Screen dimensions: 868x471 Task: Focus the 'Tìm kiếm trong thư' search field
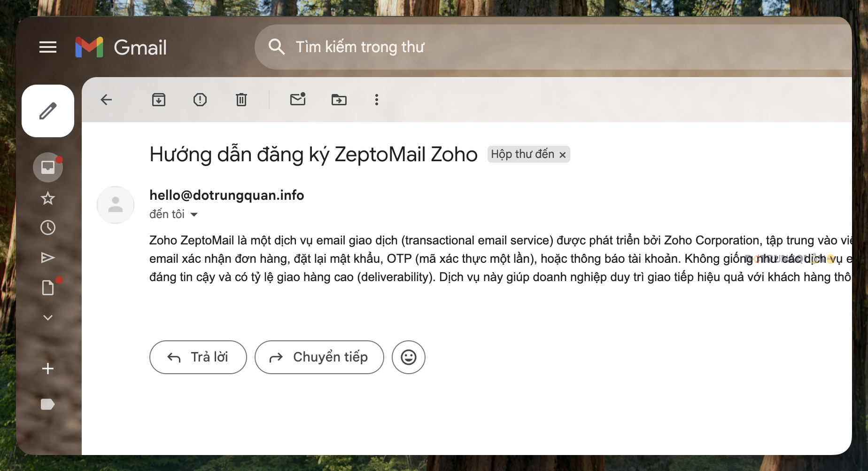point(553,47)
